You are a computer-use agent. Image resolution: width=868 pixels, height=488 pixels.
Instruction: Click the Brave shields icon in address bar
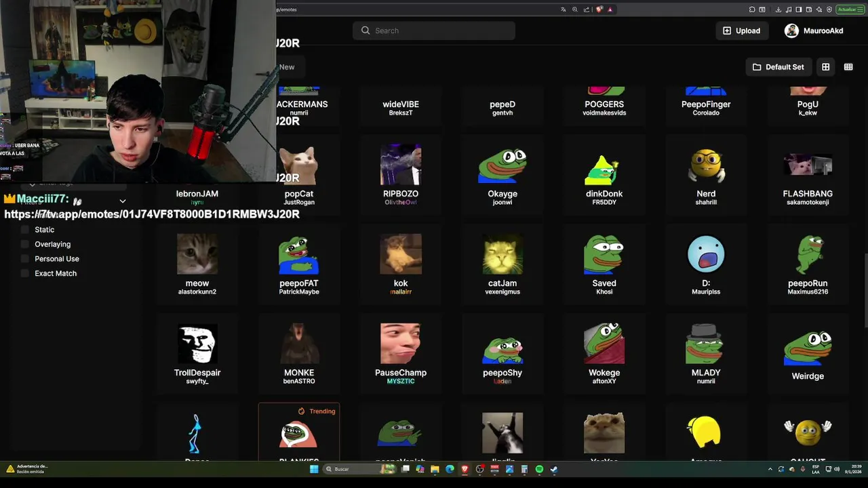click(x=599, y=9)
